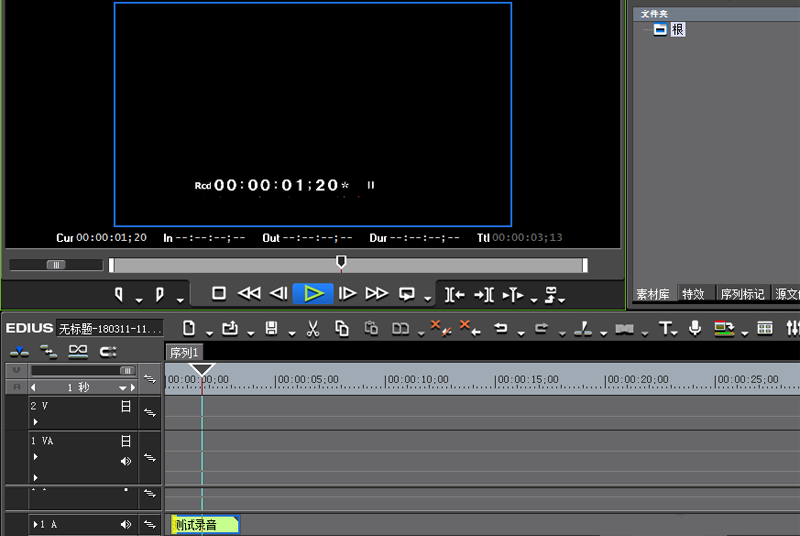Image resolution: width=800 pixels, height=536 pixels.
Task: Click the Rewind playback button
Action: point(249,293)
